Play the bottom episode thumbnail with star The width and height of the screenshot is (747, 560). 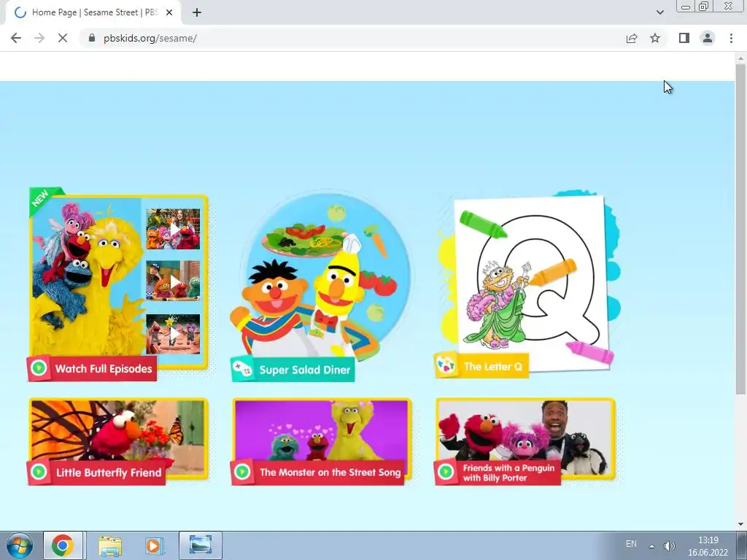click(173, 334)
